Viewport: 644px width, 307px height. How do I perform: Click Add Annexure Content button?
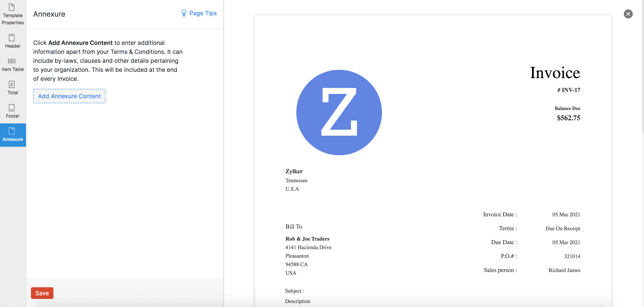pyautogui.click(x=69, y=96)
